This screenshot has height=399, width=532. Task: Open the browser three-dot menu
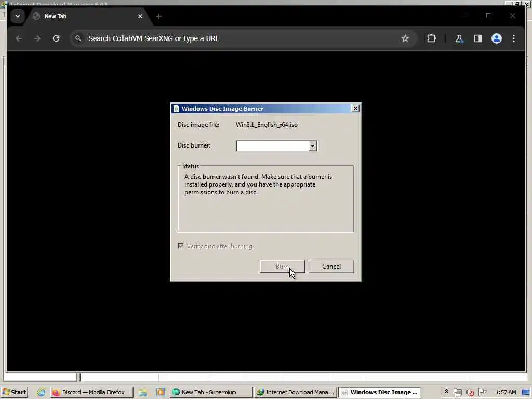[x=514, y=38]
